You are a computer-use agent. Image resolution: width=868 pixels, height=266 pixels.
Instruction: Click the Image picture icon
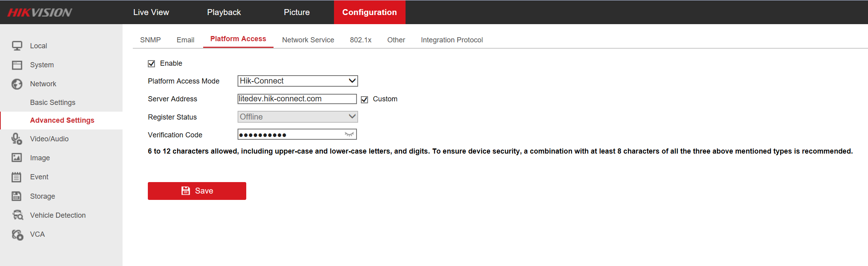[x=17, y=158]
